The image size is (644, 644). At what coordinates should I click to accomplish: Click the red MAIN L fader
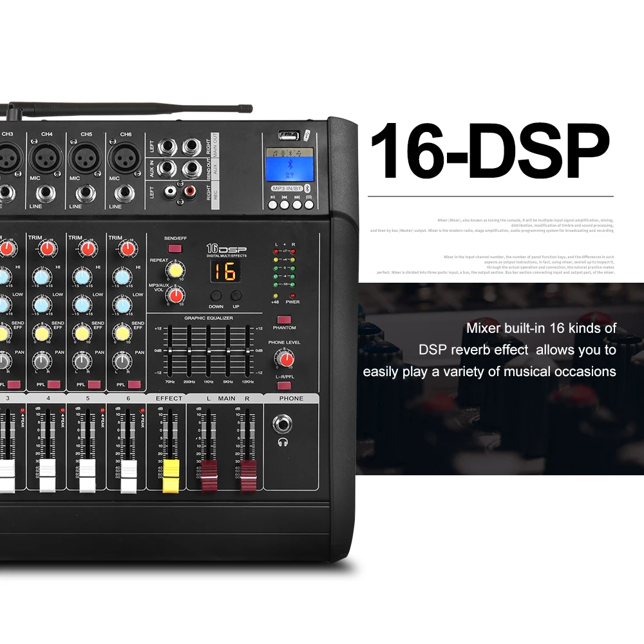pyautogui.click(x=209, y=476)
